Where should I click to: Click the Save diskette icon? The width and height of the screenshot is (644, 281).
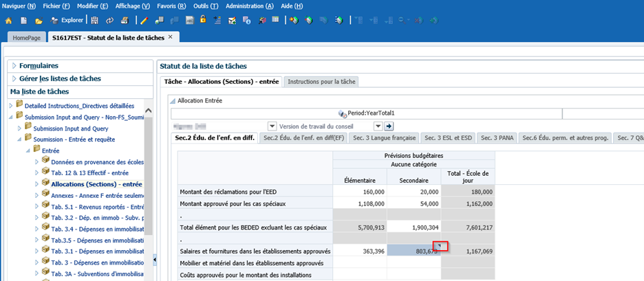(96, 21)
